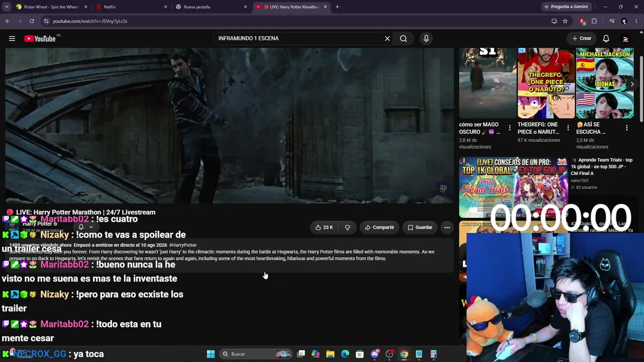This screenshot has width=644, height=362.
Task: Click the Harry Potter livestream video player
Action: (x=229, y=126)
